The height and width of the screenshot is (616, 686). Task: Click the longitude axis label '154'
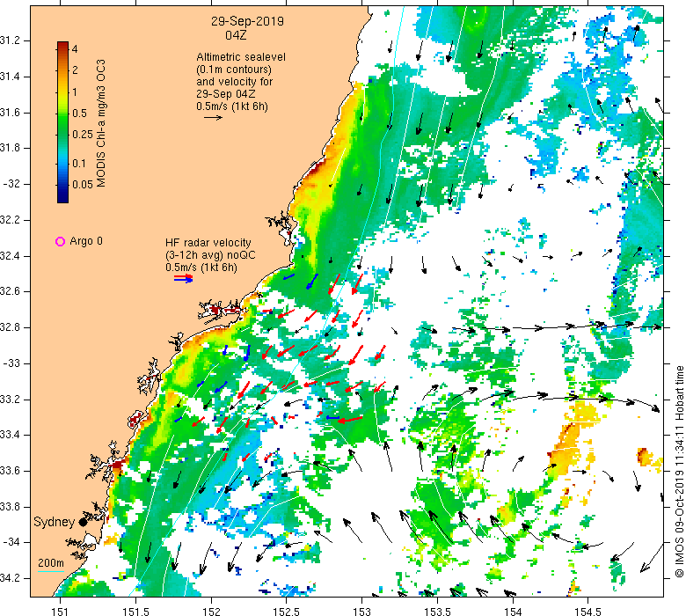point(513,612)
